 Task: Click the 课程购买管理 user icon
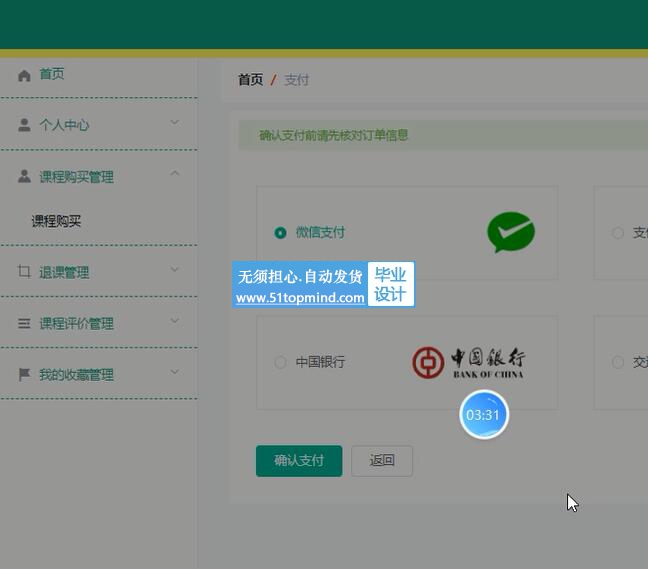[24, 176]
